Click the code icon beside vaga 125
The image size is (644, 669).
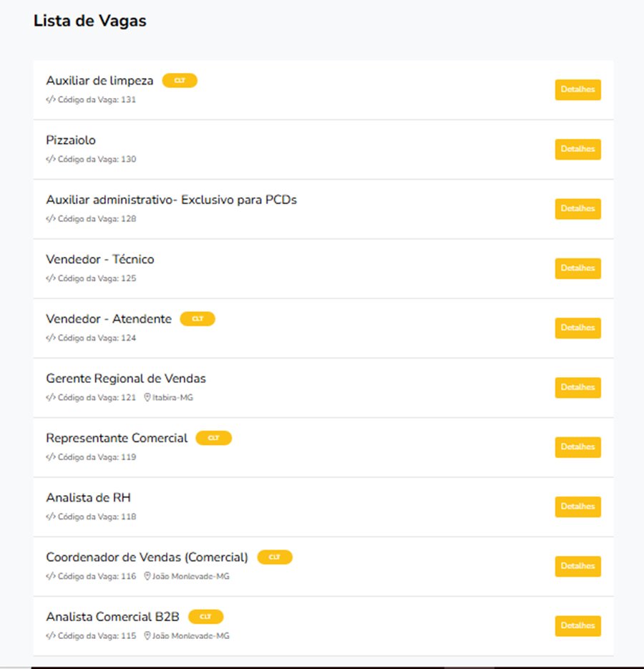[x=50, y=278]
